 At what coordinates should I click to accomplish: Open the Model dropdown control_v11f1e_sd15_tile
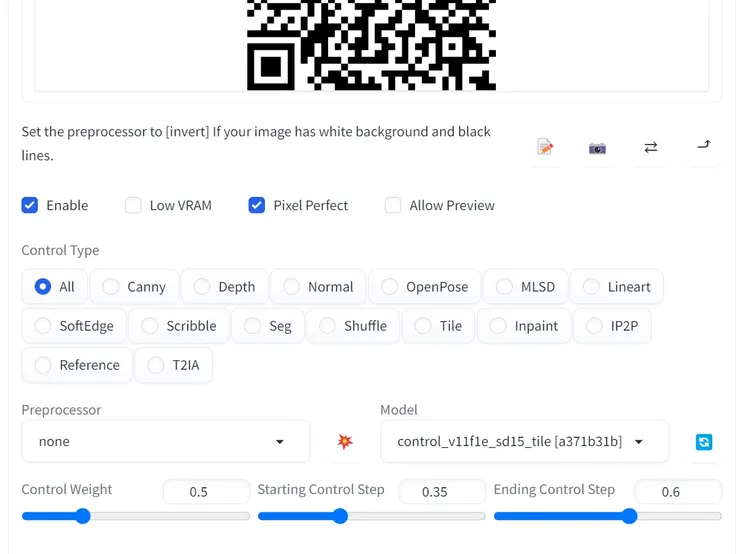tap(524, 442)
